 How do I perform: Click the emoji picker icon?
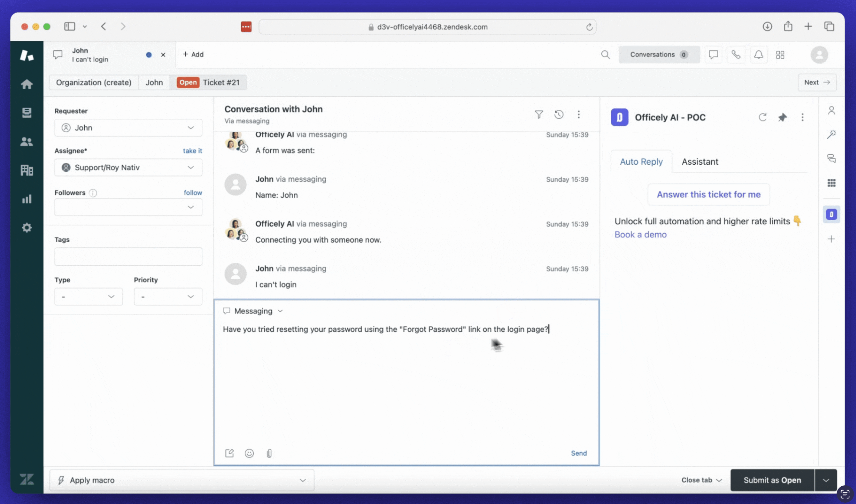(x=249, y=453)
